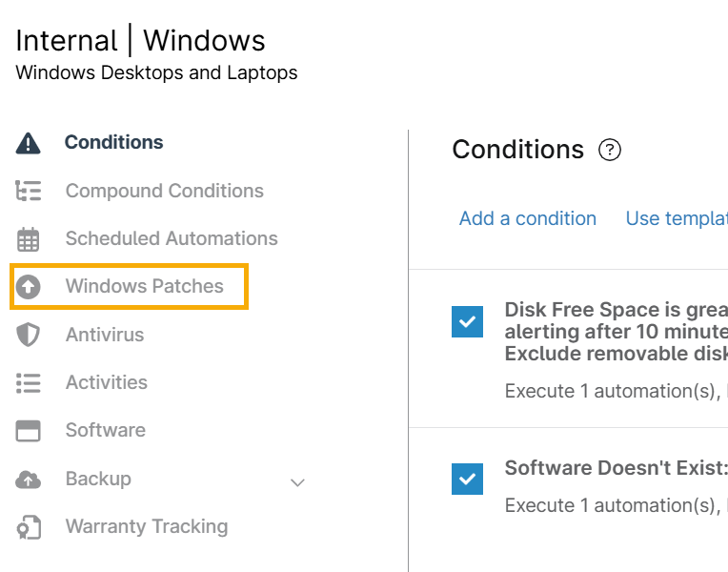Image resolution: width=728 pixels, height=572 pixels.
Task: Click the Conditions warning triangle icon
Action: [x=29, y=143]
